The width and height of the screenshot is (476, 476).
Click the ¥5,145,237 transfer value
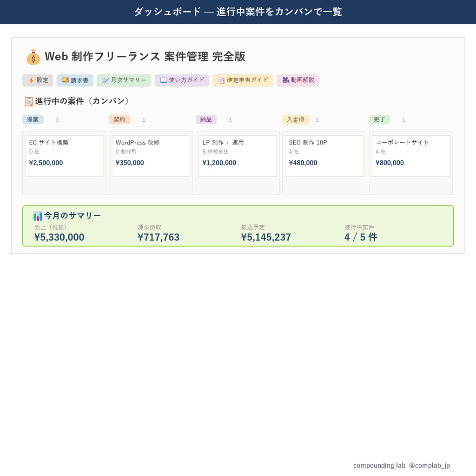tap(266, 238)
